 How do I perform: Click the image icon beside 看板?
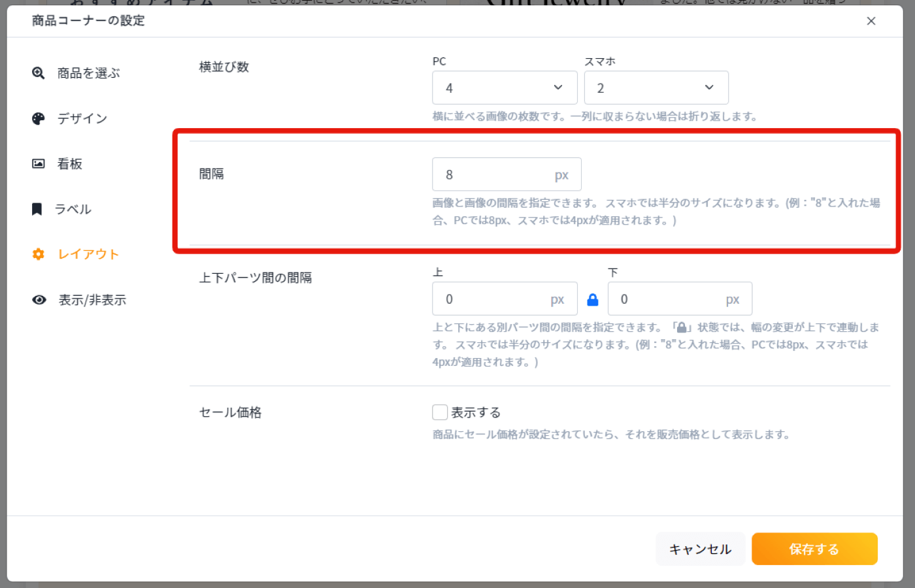point(39,164)
